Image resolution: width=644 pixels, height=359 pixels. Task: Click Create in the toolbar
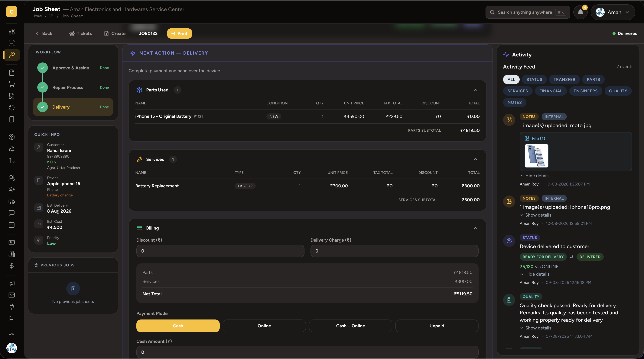click(115, 33)
